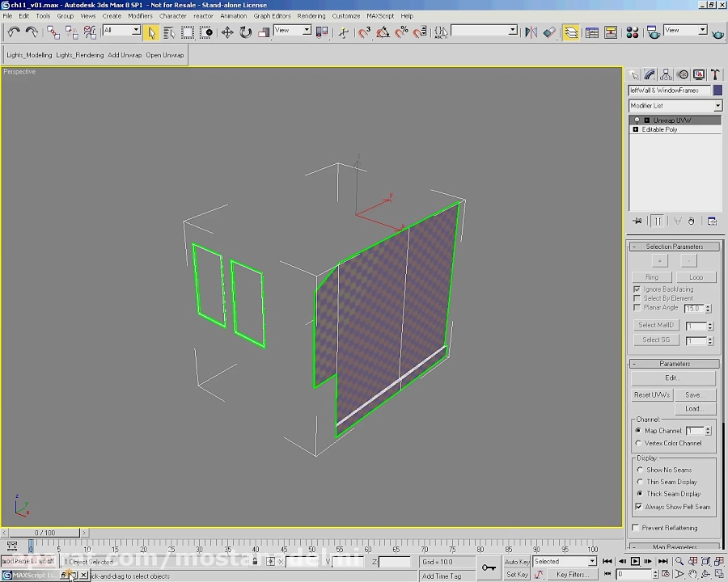728x582 pixels.
Task: Click the object color swatch
Action: click(717, 91)
